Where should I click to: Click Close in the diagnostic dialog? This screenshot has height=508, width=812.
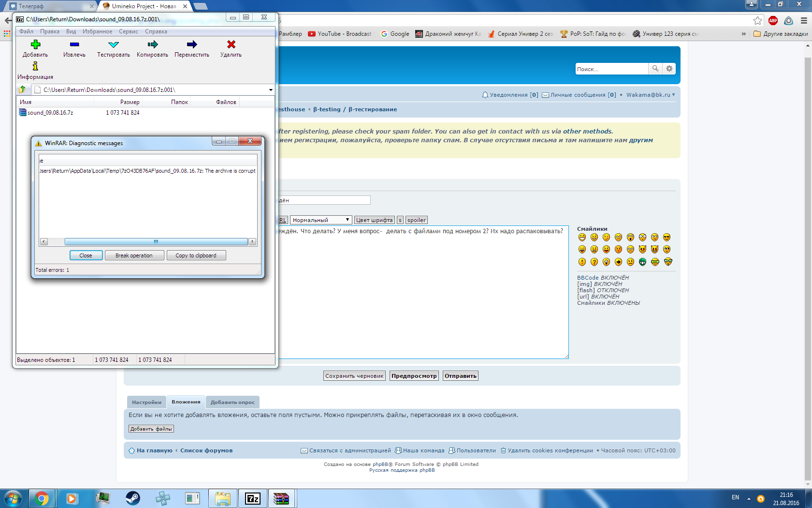pyautogui.click(x=86, y=255)
